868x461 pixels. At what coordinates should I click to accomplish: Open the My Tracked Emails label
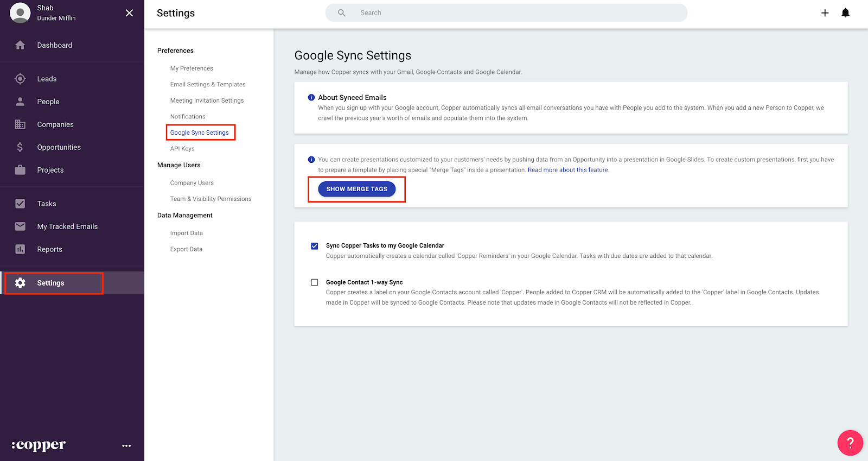(67, 226)
